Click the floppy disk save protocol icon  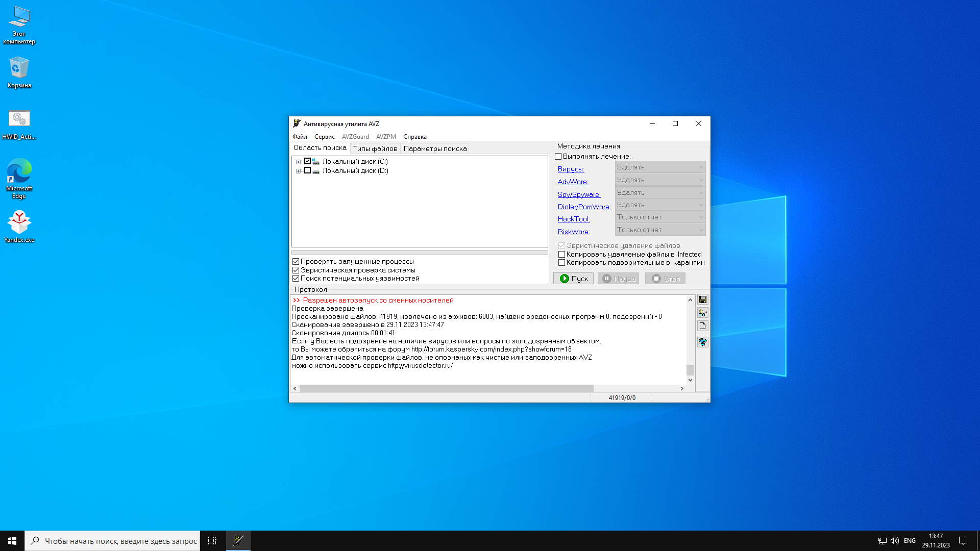[703, 299]
